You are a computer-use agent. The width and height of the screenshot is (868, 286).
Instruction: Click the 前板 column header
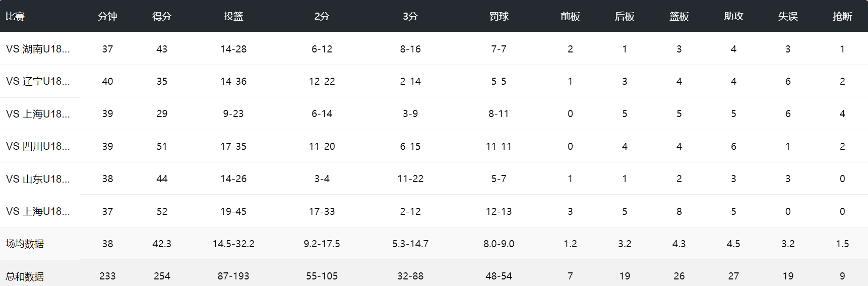coord(570,16)
